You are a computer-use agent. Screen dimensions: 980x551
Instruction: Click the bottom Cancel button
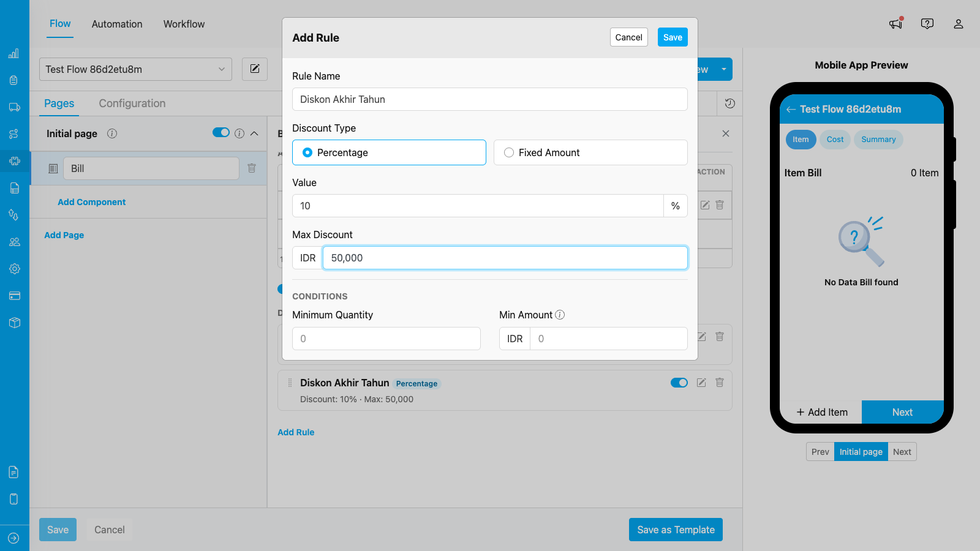coord(110,530)
